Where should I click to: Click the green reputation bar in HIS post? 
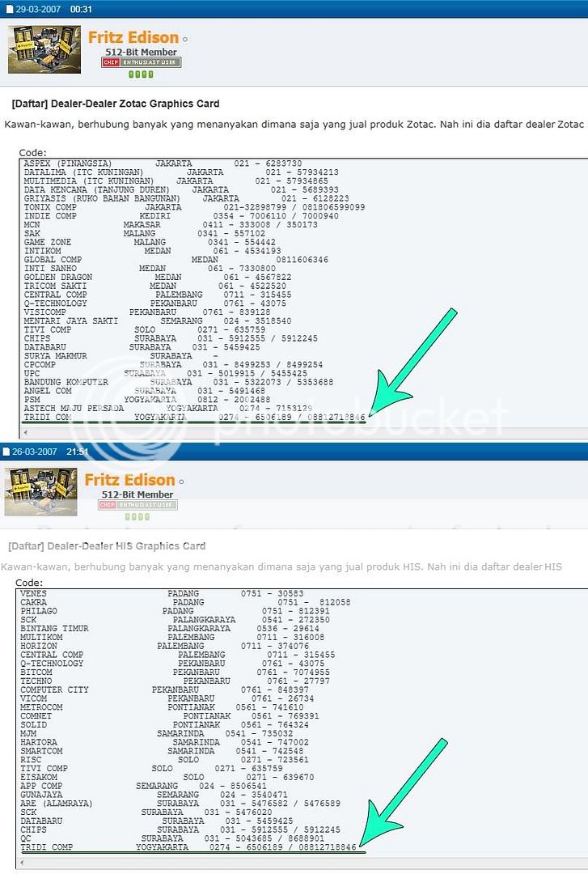click(137, 516)
